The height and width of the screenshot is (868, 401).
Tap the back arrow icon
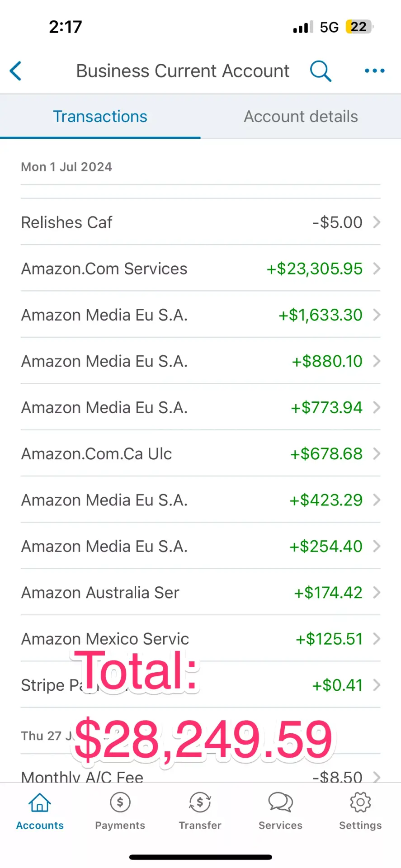pos(16,71)
